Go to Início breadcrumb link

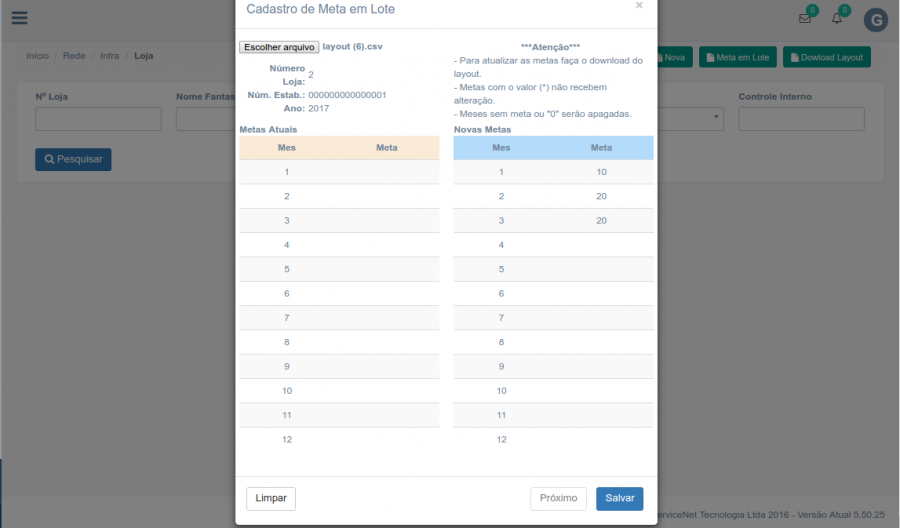point(38,56)
